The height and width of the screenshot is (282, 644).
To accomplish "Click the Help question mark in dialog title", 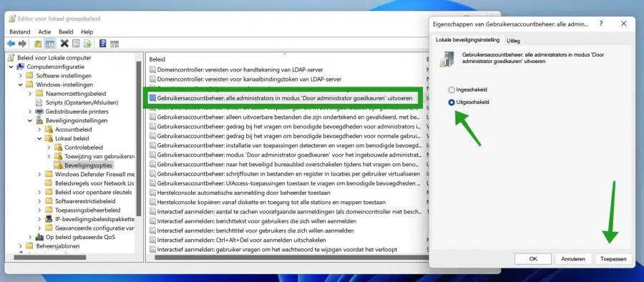I will (x=601, y=24).
